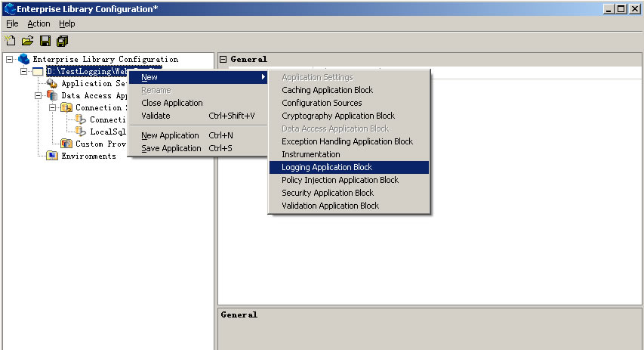The height and width of the screenshot is (350, 644).
Task: Click the Environments node icon
Action: (52, 156)
